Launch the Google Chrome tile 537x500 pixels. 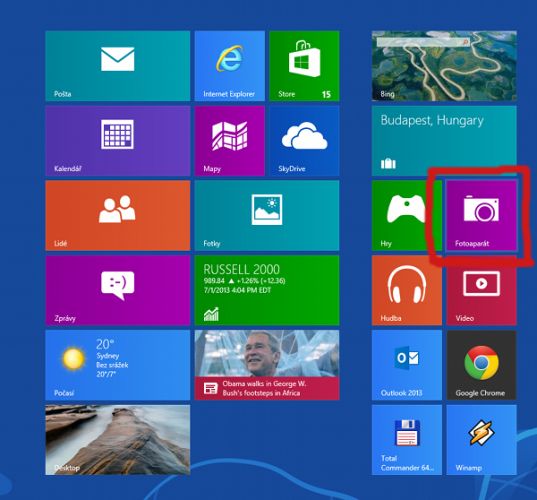(482, 365)
